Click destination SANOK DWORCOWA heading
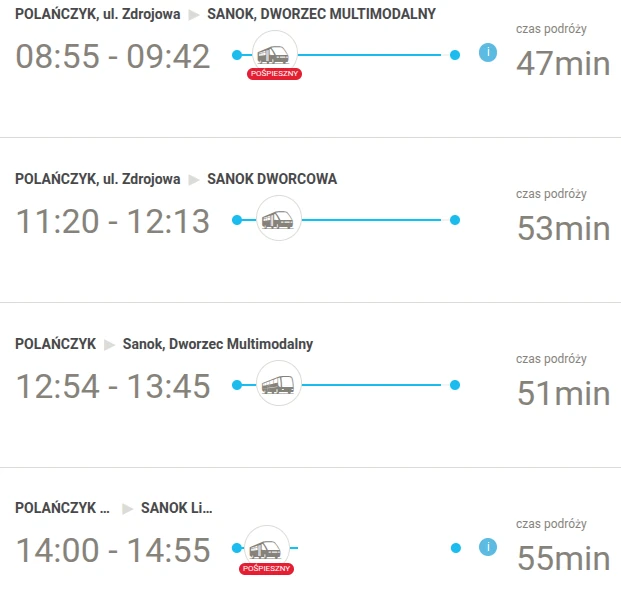The image size is (621, 610). (272, 179)
